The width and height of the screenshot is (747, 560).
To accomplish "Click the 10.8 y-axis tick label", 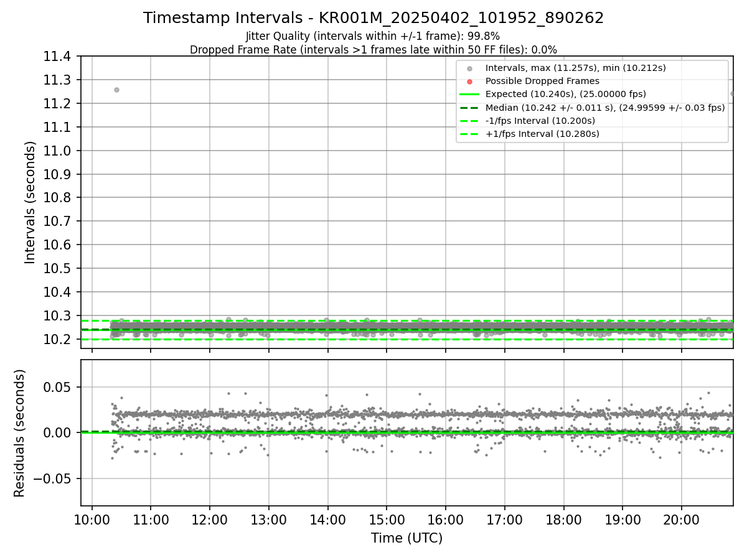I will point(59,198).
